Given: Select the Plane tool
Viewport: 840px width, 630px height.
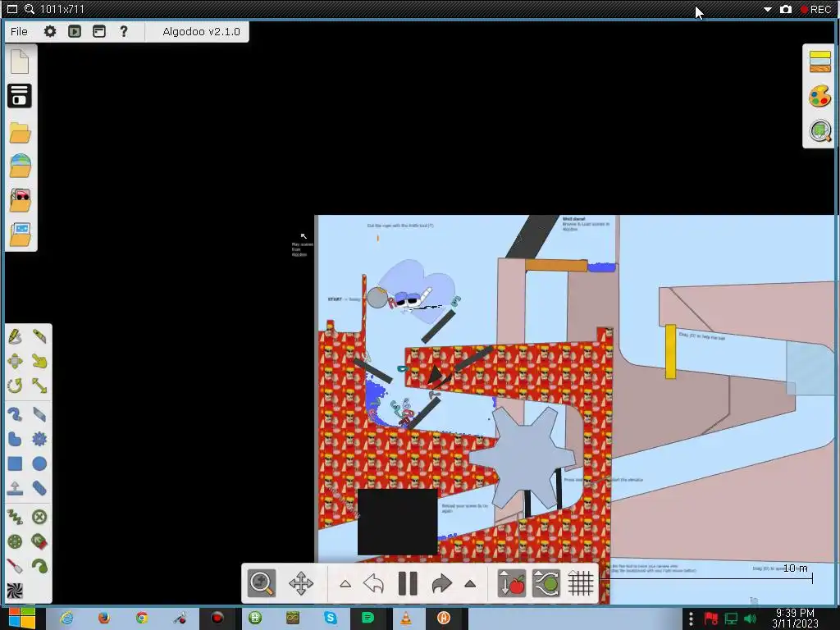Looking at the screenshot, I should click(15, 488).
